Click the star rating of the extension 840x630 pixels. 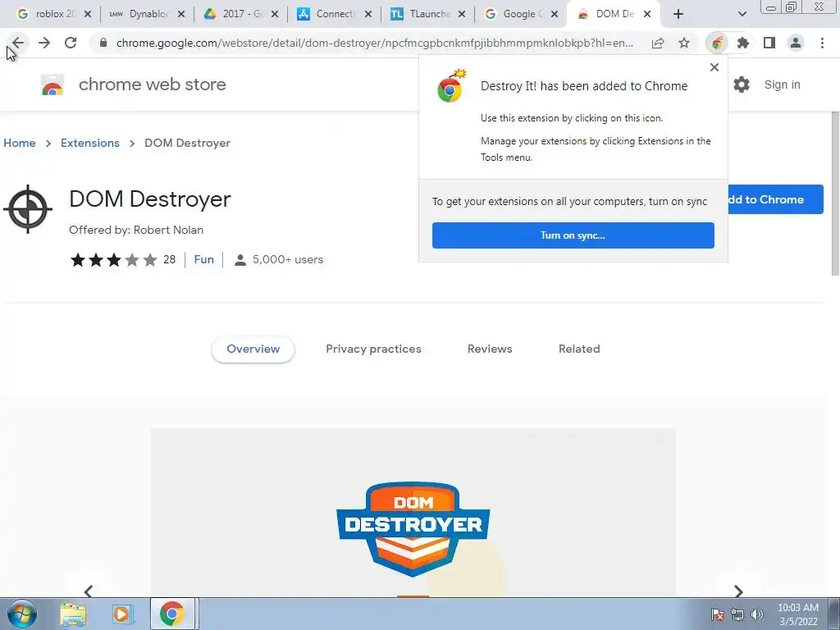tap(113, 260)
